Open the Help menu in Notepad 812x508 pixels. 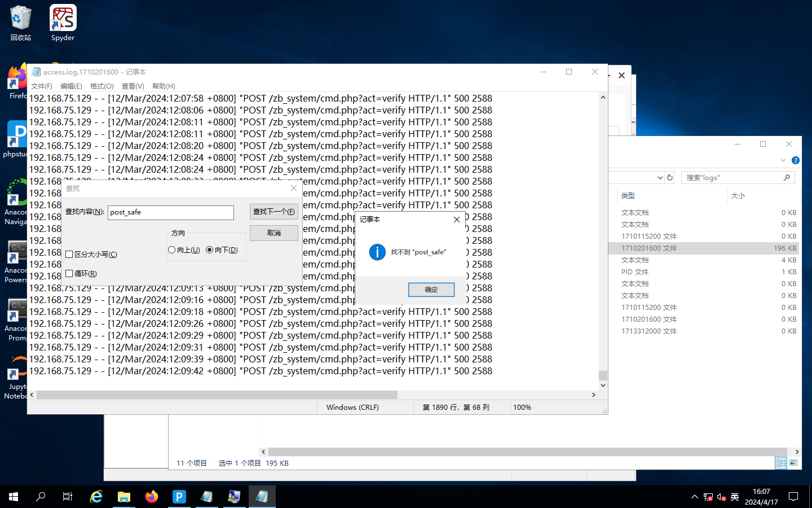164,86
